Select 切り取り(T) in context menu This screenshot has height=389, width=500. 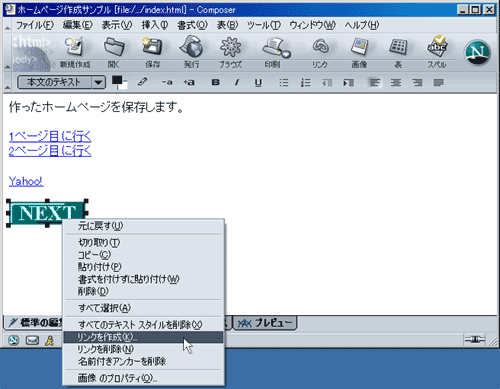point(143,243)
